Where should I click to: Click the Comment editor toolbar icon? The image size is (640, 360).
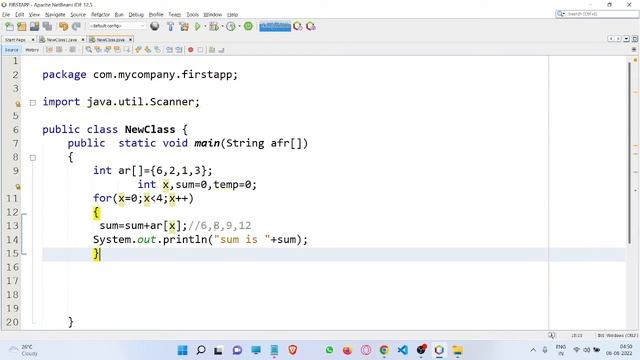(x=212, y=50)
